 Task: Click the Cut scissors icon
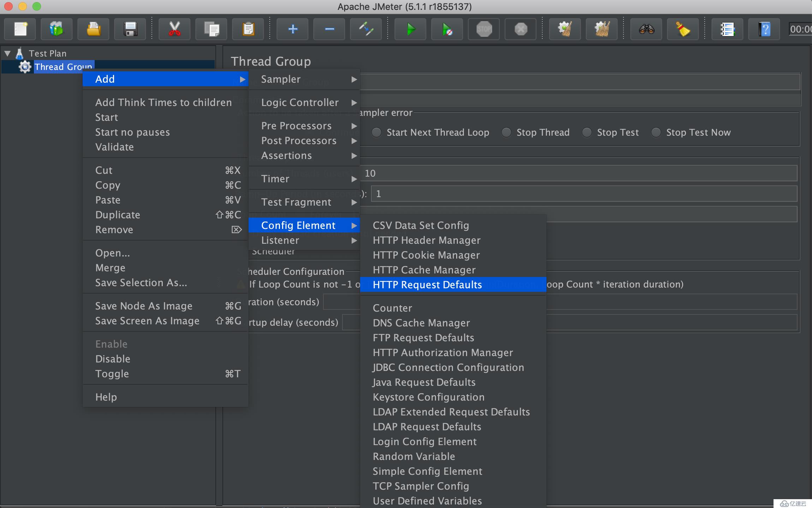[x=174, y=29]
